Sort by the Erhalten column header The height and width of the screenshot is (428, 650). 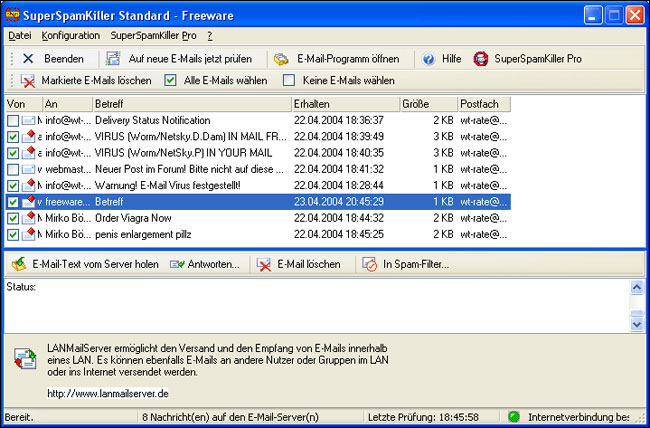pyautogui.click(x=346, y=104)
